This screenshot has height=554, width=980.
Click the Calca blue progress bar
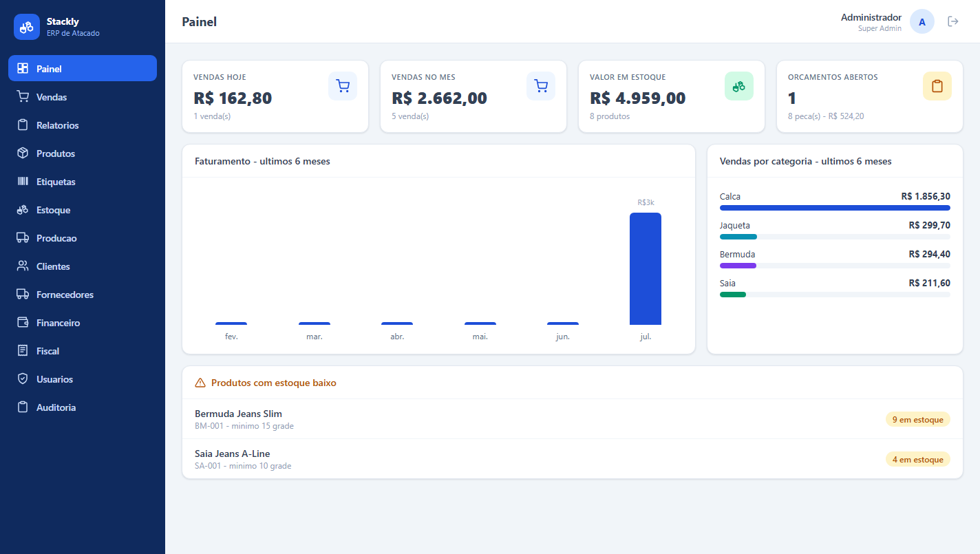(x=835, y=208)
